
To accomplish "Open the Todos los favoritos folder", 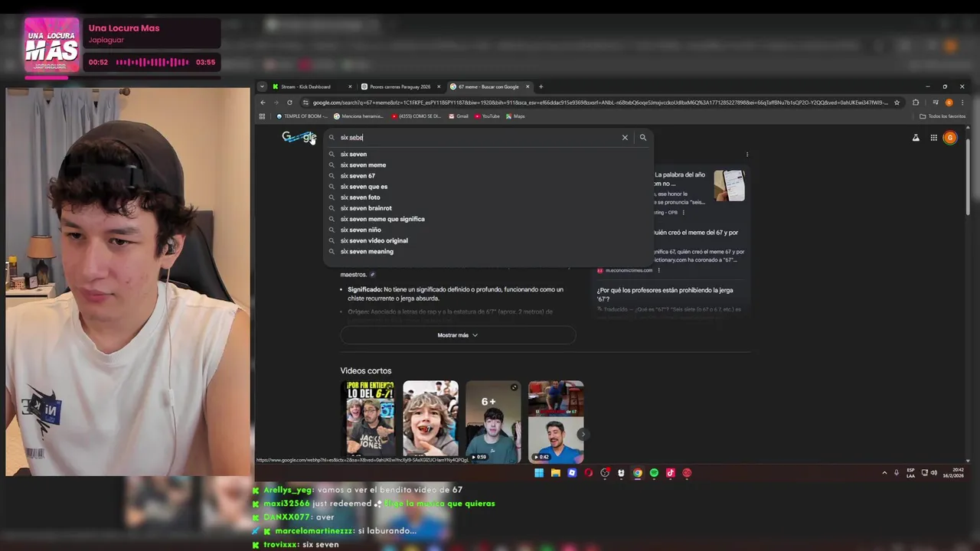I will click(x=942, y=116).
